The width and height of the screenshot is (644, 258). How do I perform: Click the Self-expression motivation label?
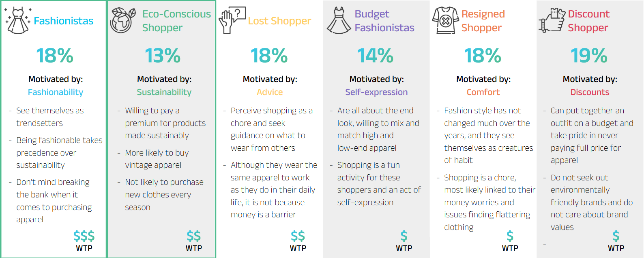376,92
